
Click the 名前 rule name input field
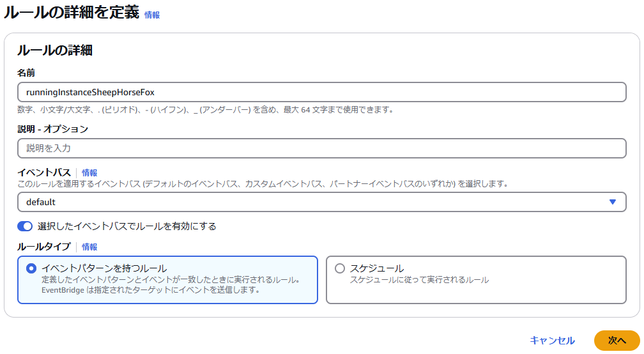coord(321,92)
